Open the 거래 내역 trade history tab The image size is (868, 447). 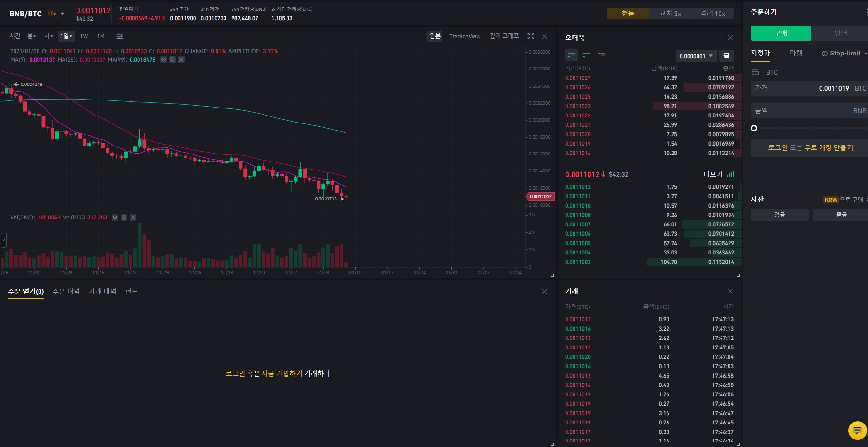click(102, 292)
